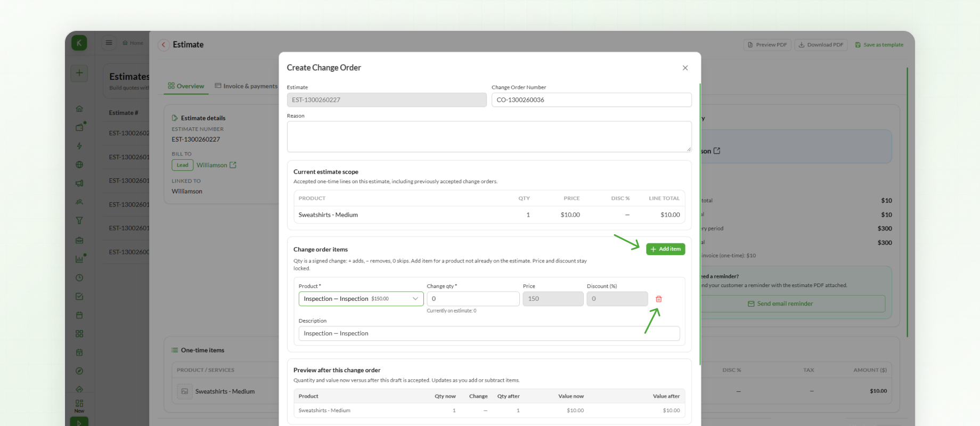Click Save as template

coord(879,45)
